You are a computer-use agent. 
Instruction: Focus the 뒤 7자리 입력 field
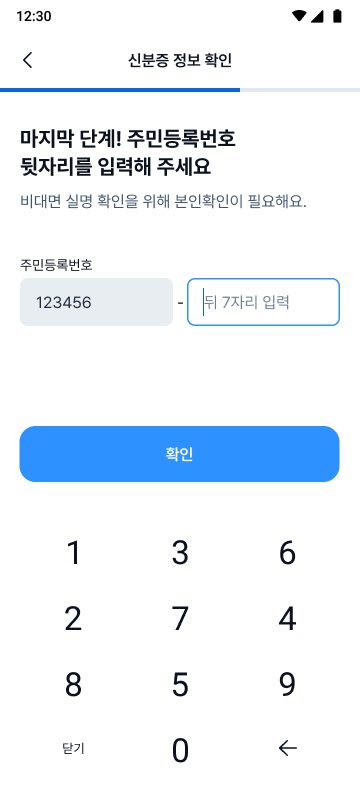tap(263, 302)
